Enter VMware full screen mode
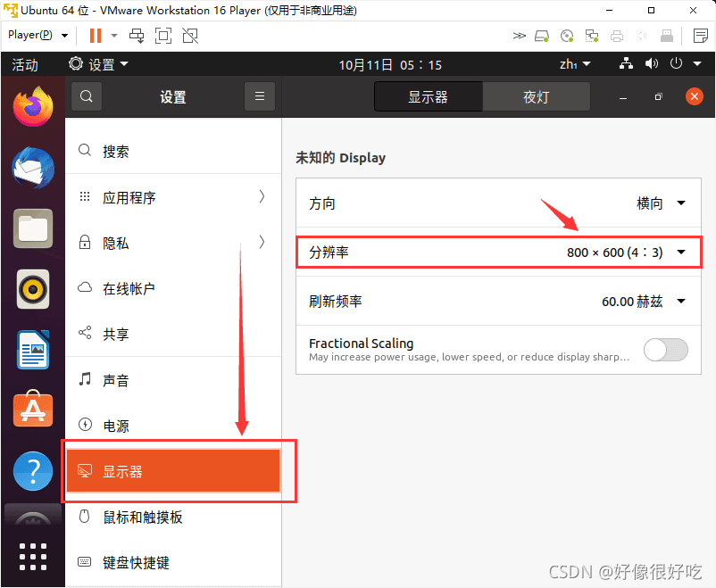Image resolution: width=716 pixels, height=588 pixels. (163, 36)
